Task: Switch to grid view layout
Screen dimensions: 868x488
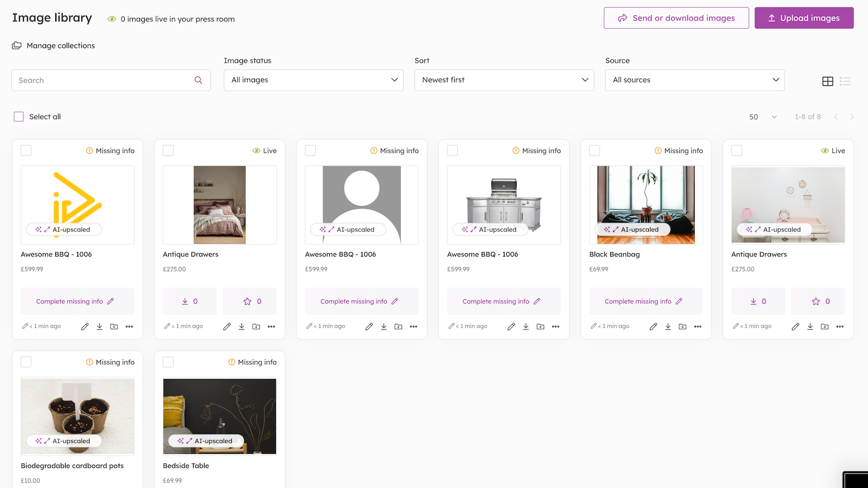Action: (x=827, y=81)
